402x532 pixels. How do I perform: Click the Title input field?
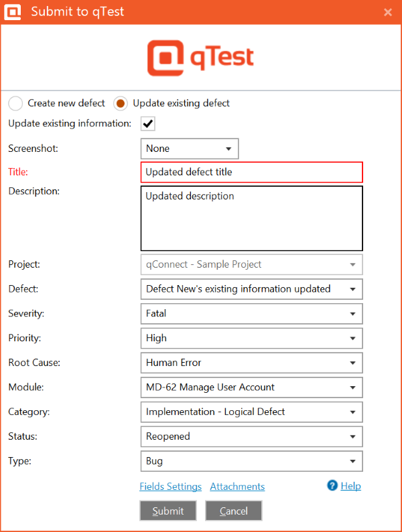pos(252,173)
